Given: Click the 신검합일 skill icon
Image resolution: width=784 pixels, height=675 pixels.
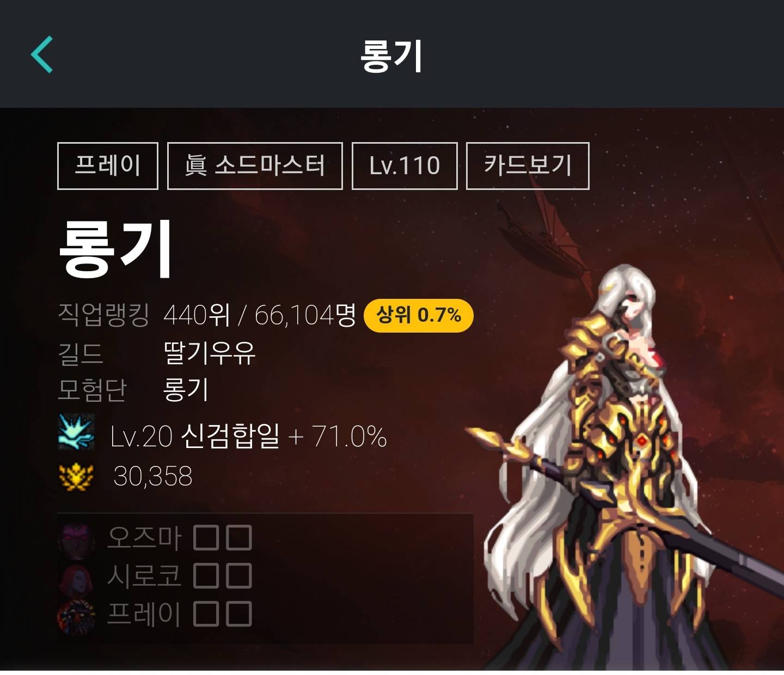Looking at the screenshot, I should point(76,432).
